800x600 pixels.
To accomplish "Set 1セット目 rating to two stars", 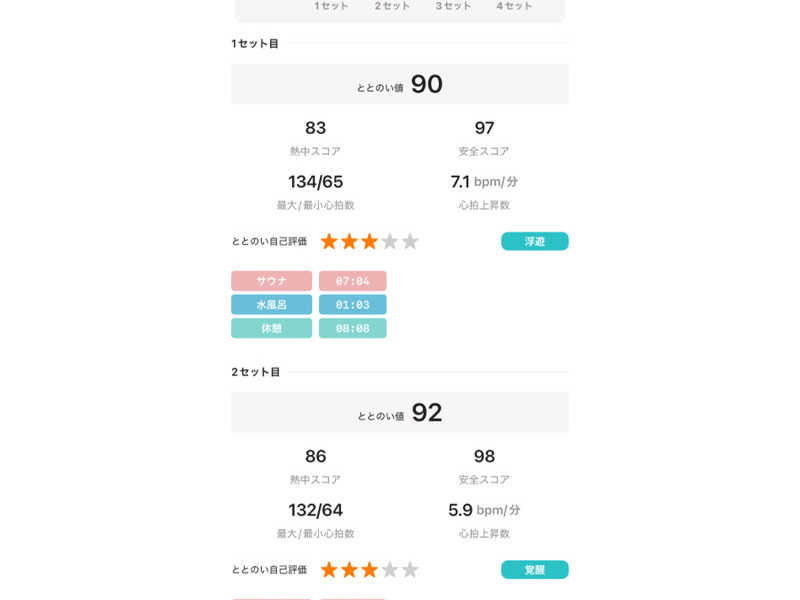I will 349,241.
